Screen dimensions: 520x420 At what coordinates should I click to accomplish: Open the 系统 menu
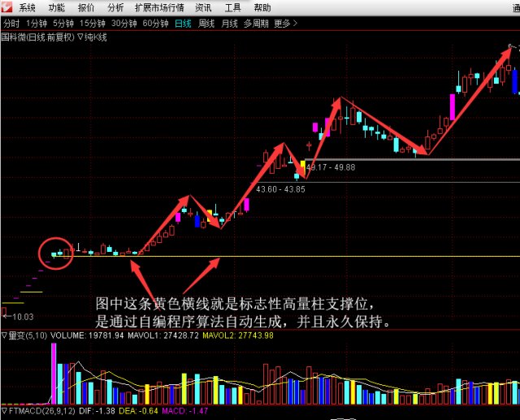pos(28,7)
